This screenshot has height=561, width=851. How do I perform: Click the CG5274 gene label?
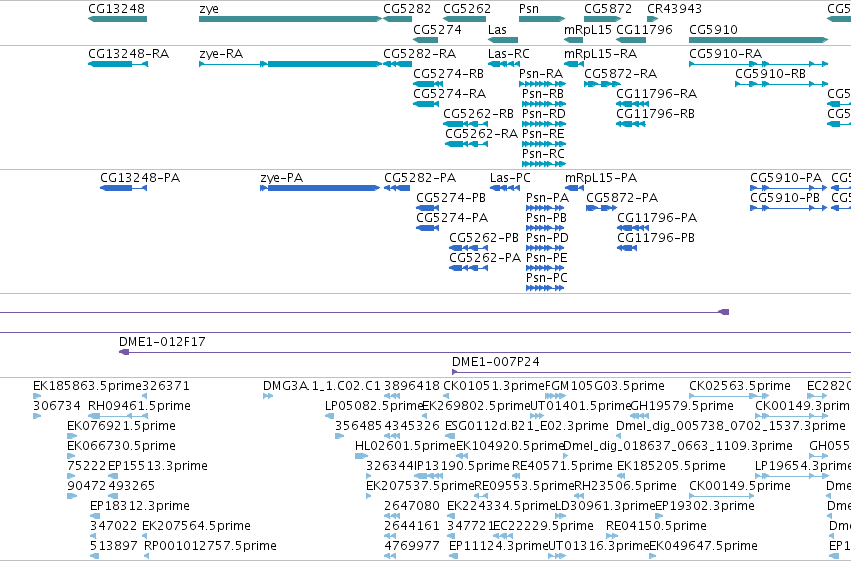pos(437,29)
